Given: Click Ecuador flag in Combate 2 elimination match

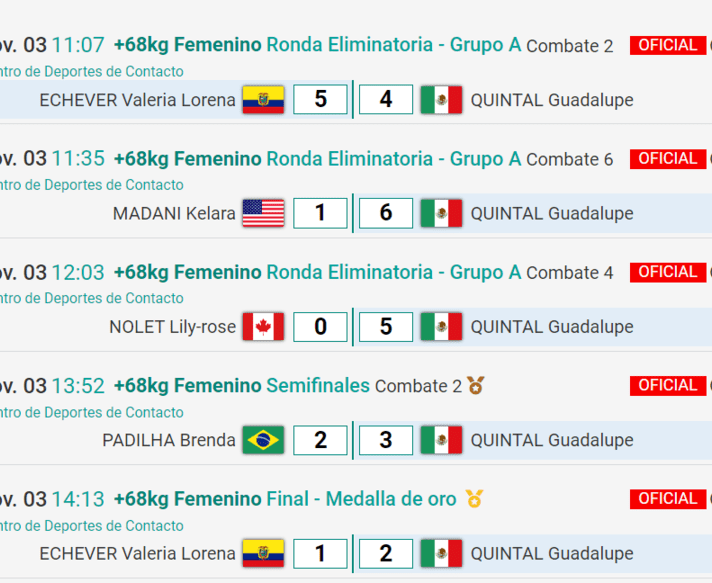Looking at the screenshot, I should (x=263, y=100).
